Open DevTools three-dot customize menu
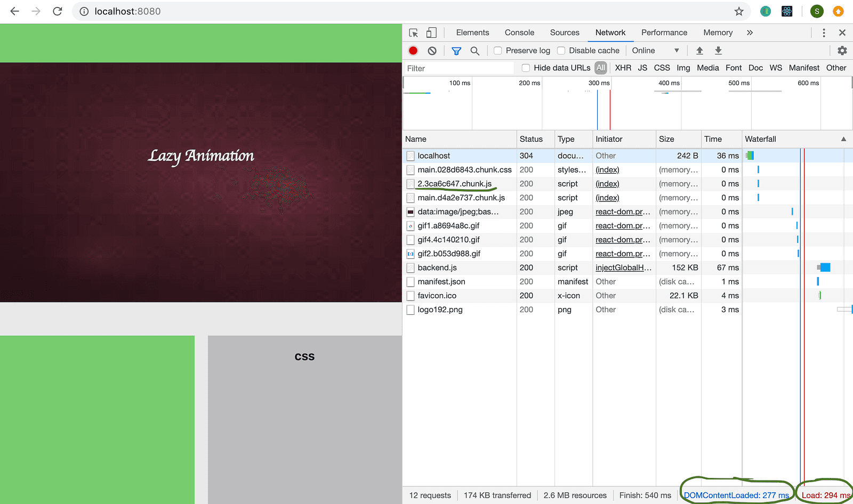 [824, 32]
